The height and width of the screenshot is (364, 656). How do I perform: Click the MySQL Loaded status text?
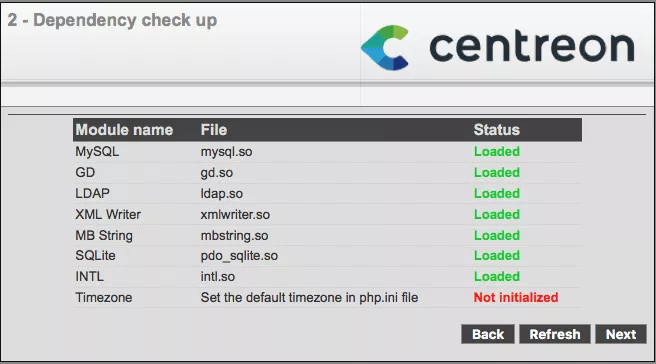point(497,151)
